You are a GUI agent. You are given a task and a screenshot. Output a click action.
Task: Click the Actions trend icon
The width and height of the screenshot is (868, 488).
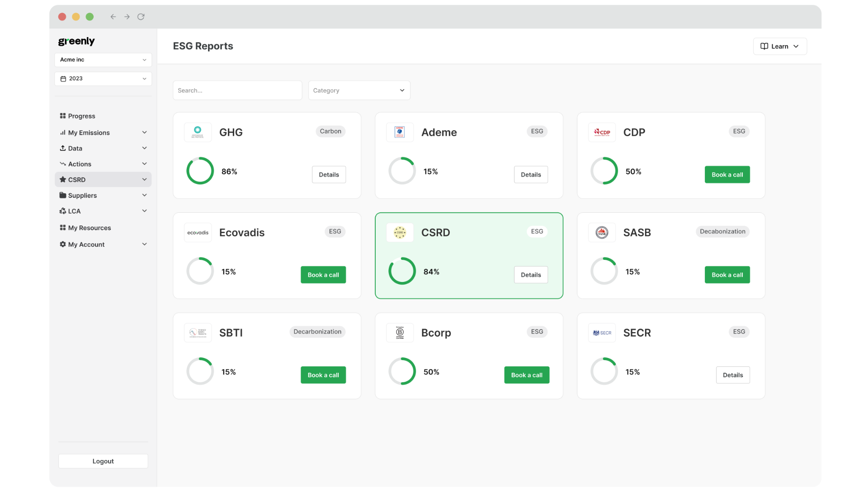[63, 164]
